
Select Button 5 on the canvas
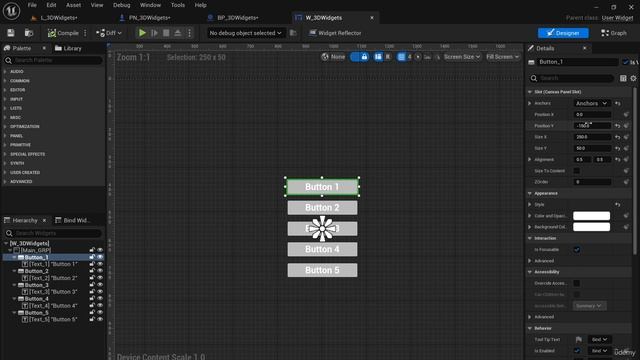coord(322,270)
